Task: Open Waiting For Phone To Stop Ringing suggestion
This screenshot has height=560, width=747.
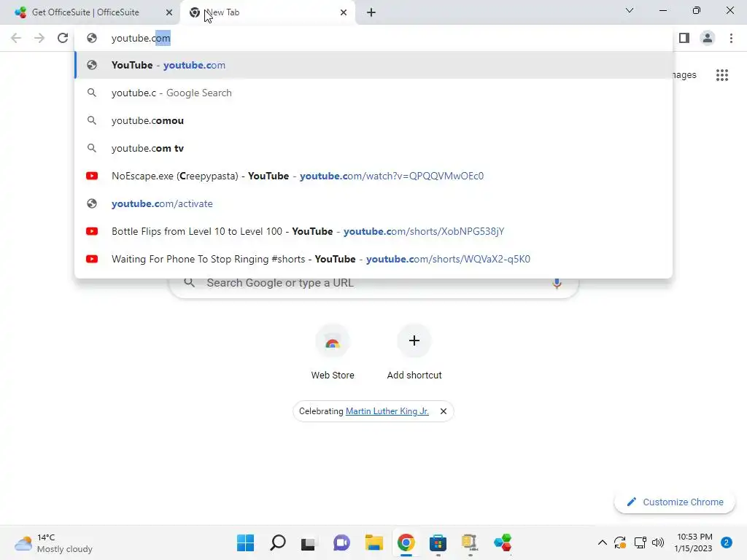Action: 373,259
